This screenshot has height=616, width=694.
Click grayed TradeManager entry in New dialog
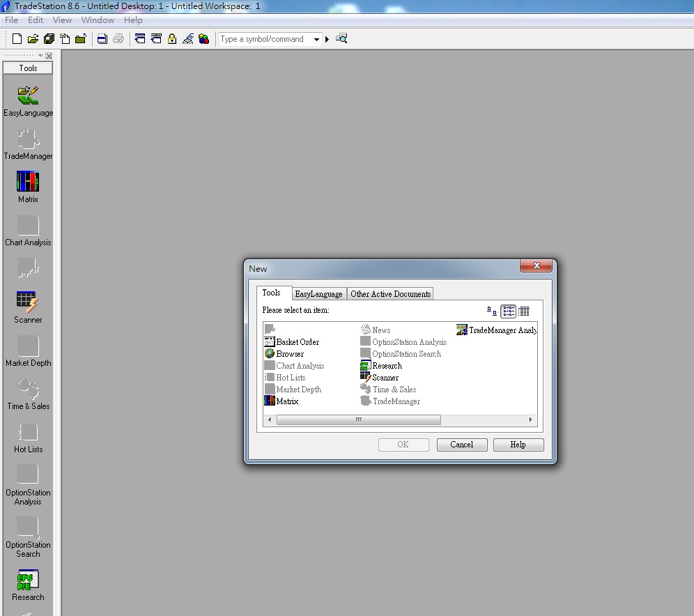(390, 401)
